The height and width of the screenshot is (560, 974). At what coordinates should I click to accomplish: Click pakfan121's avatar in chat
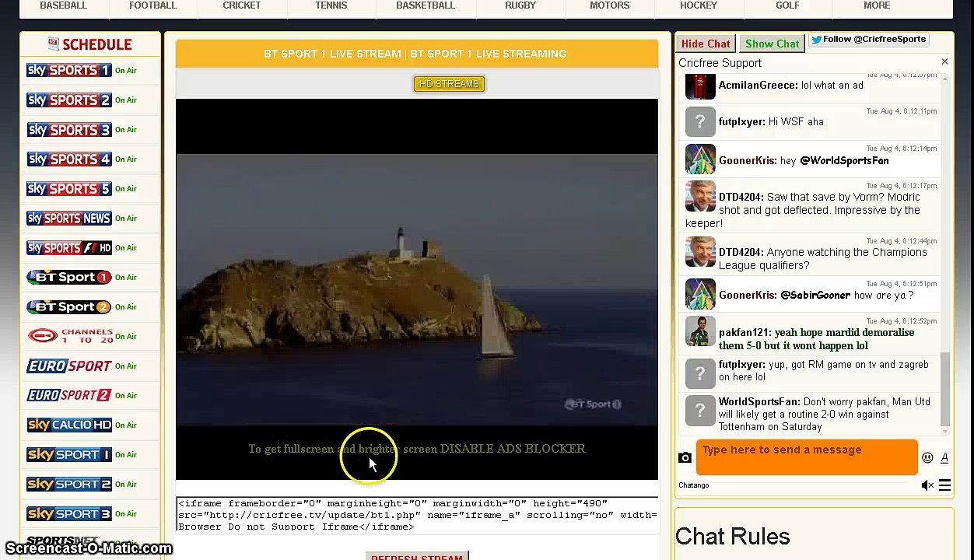[x=700, y=331]
